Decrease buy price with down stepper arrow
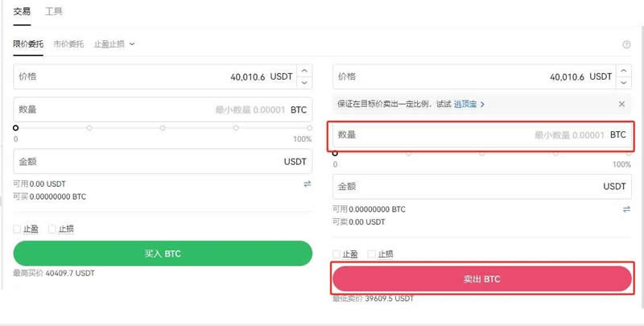Image resolution: width=644 pixels, height=326 pixels. click(x=304, y=82)
